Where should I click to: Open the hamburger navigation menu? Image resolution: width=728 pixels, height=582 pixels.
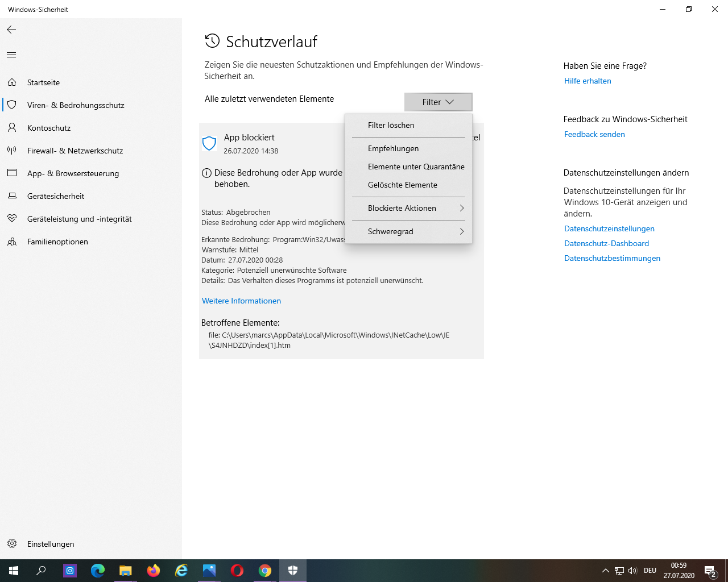pos(11,55)
